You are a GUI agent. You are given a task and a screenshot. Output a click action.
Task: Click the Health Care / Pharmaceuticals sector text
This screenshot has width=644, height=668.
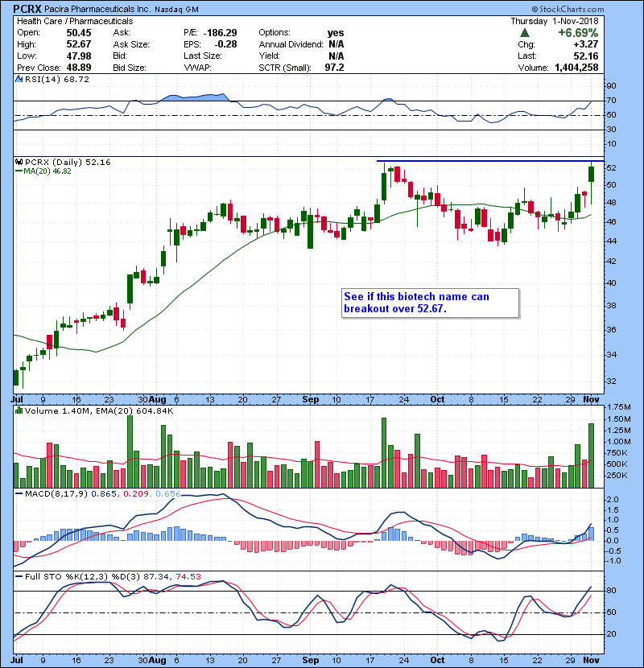75,21
